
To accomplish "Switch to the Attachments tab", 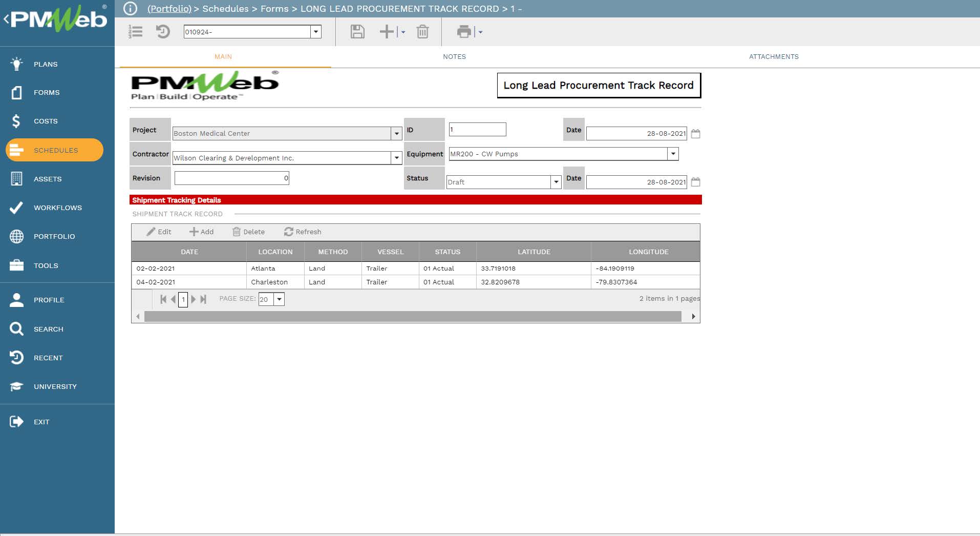I will (773, 57).
